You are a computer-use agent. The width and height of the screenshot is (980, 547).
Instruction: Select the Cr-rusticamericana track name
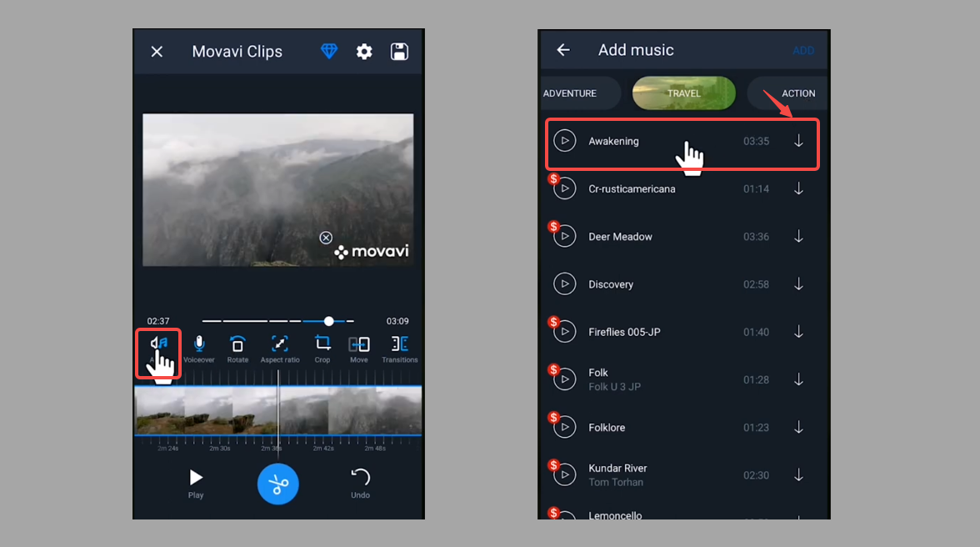point(632,188)
